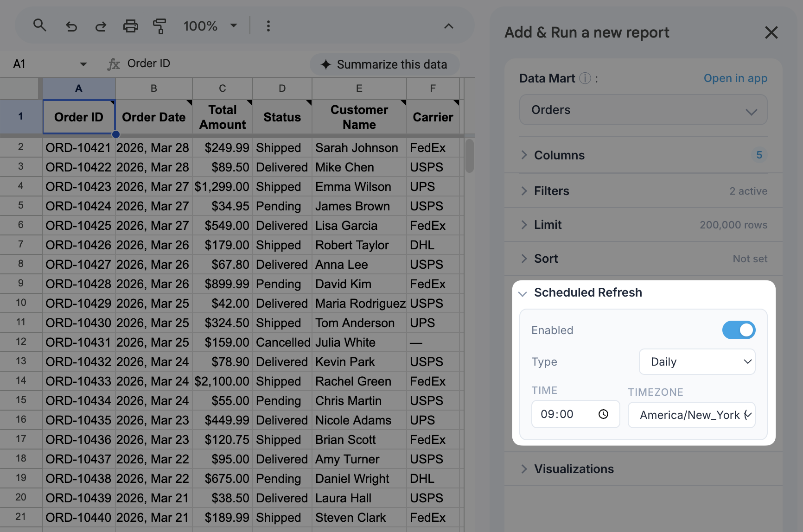Collapse the toolbar with the up chevron
The image size is (803, 532).
click(x=448, y=26)
